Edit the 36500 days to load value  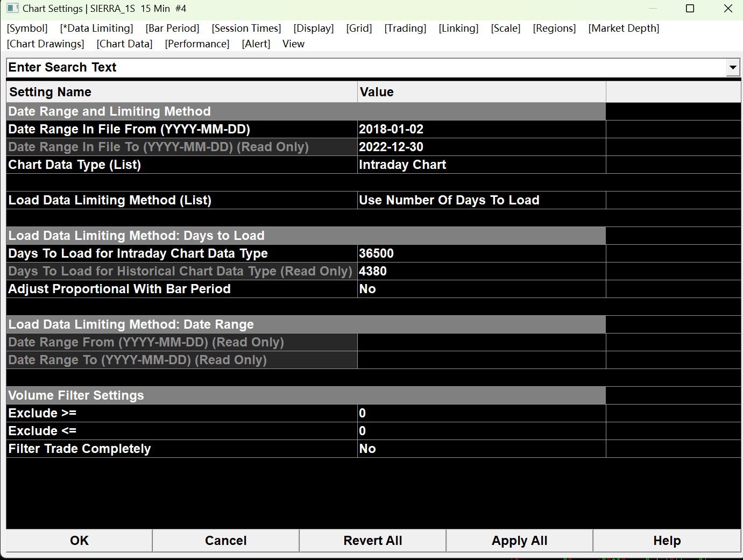click(482, 253)
